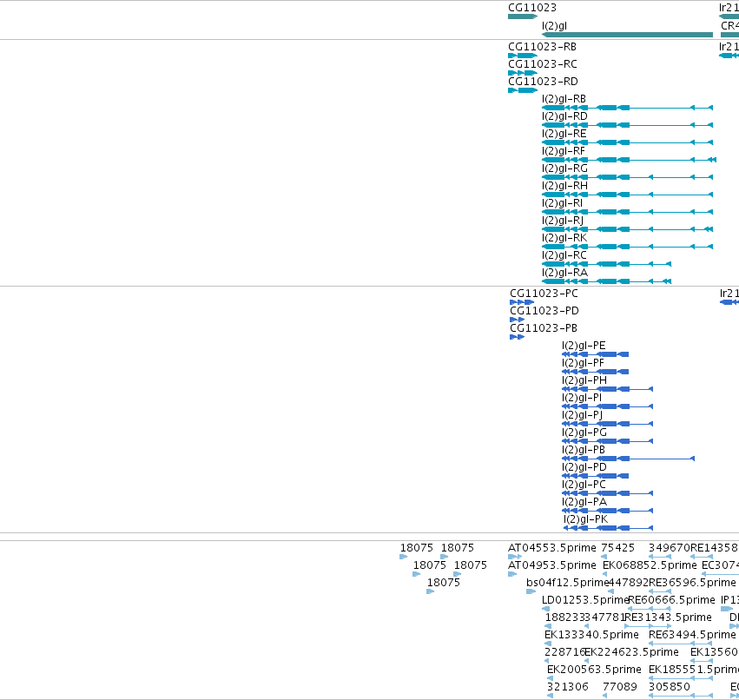Select transcript l(2)gl-RD

(627, 125)
